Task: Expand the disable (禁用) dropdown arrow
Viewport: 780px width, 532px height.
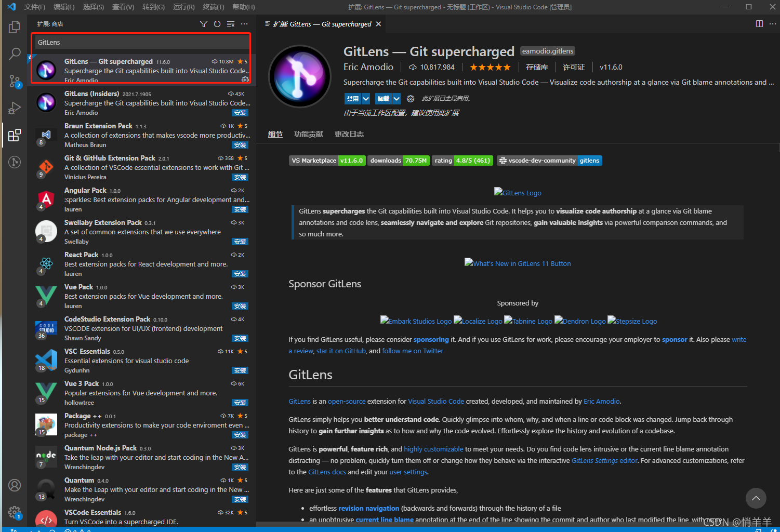Action: (366, 99)
